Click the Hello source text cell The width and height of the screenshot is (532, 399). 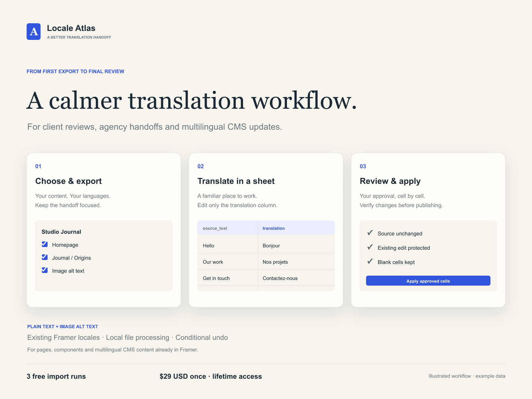[227, 245]
